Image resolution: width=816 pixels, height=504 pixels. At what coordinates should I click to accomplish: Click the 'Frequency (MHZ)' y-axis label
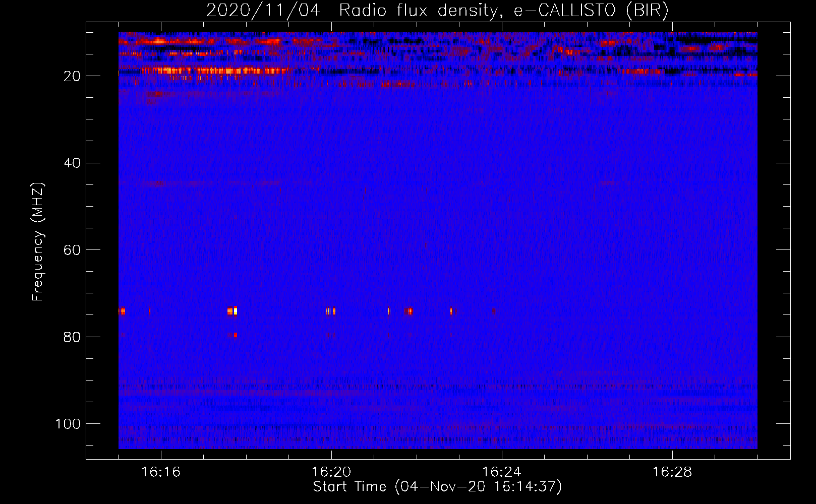(x=38, y=242)
